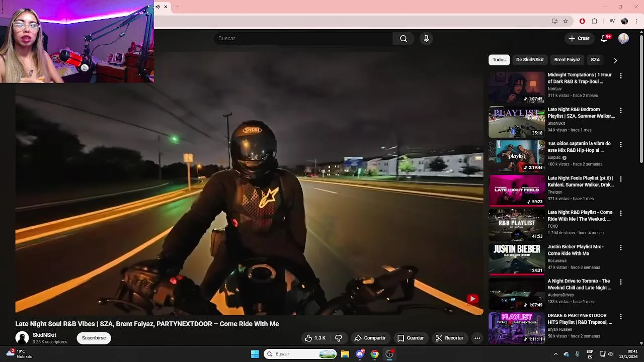Screen dimensions: 644x362
Task: Open options for DRAKE & PARTYNEXTDOOR playlist
Action: pyautogui.click(x=621, y=317)
